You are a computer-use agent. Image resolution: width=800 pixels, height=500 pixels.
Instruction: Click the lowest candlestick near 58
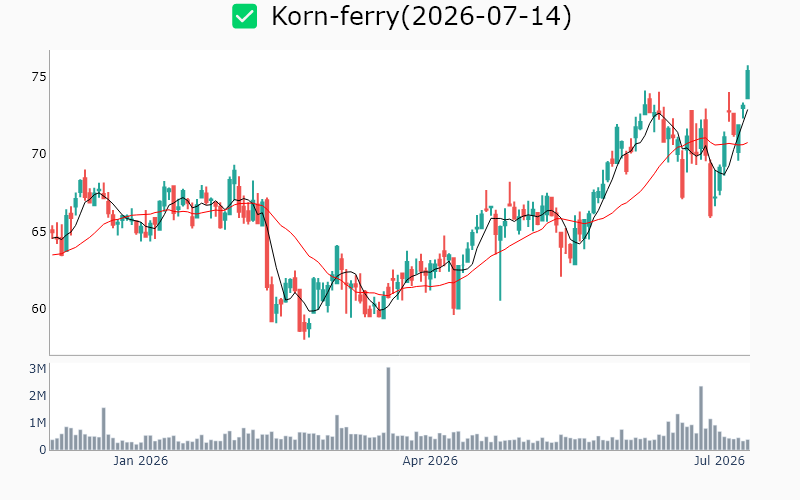coord(304,327)
